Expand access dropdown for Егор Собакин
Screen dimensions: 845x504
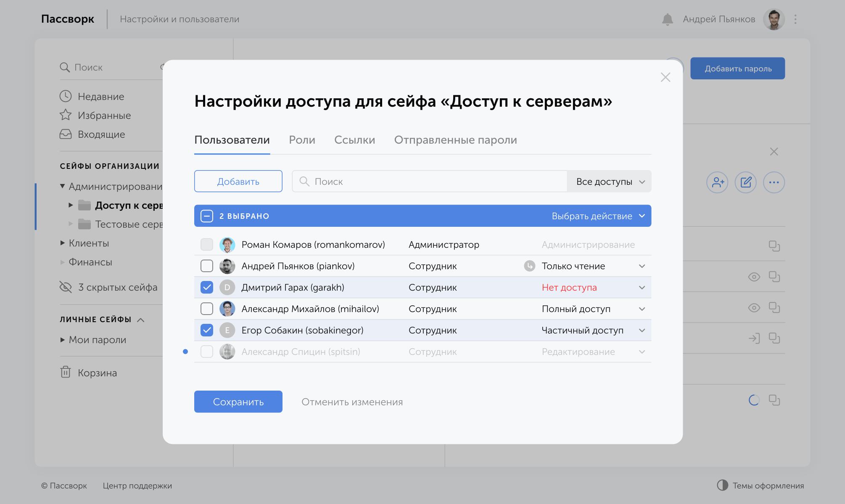642,331
